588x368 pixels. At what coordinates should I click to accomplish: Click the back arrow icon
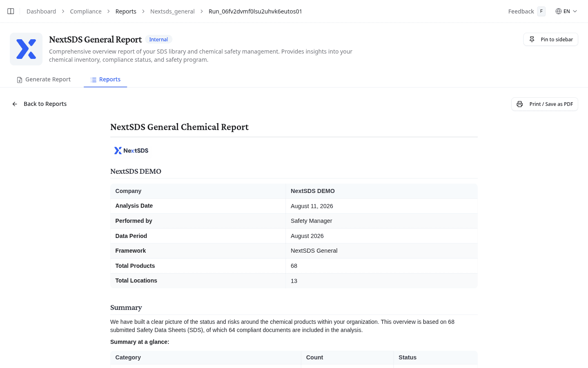tap(15, 104)
